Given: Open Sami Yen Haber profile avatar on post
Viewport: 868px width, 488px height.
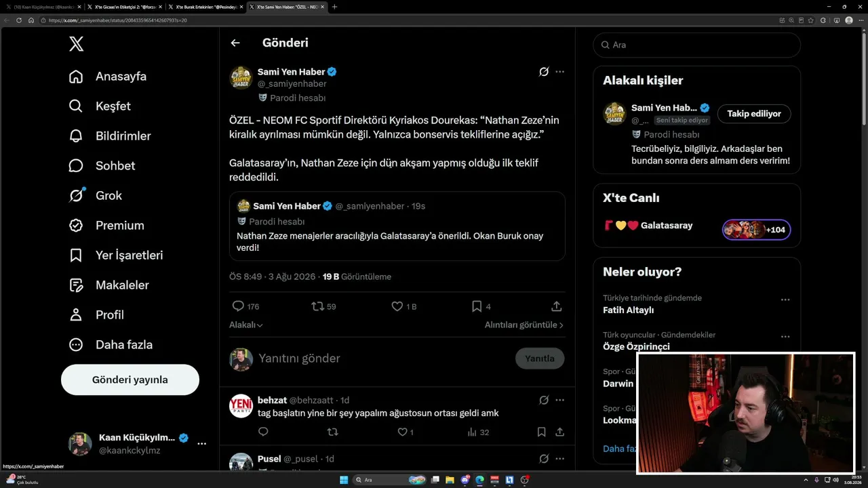Looking at the screenshot, I should (x=241, y=78).
